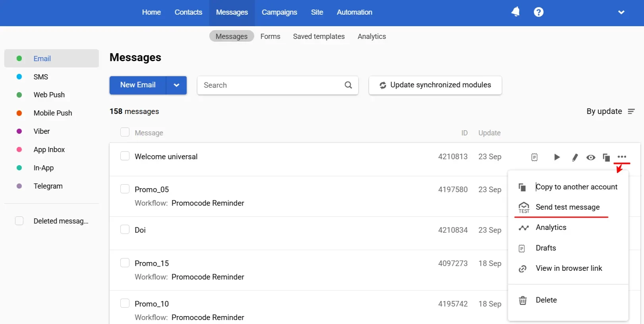Image resolution: width=644 pixels, height=324 pixels.
Task: Open the By update sort dropdown
Action: [x=610, y=112]
